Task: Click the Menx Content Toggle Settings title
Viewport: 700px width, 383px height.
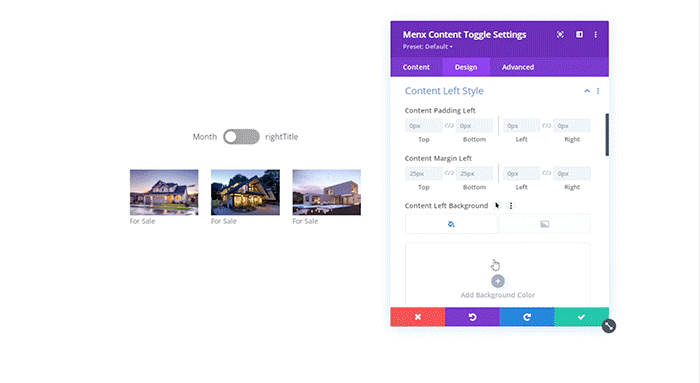Action: [464, 35]
